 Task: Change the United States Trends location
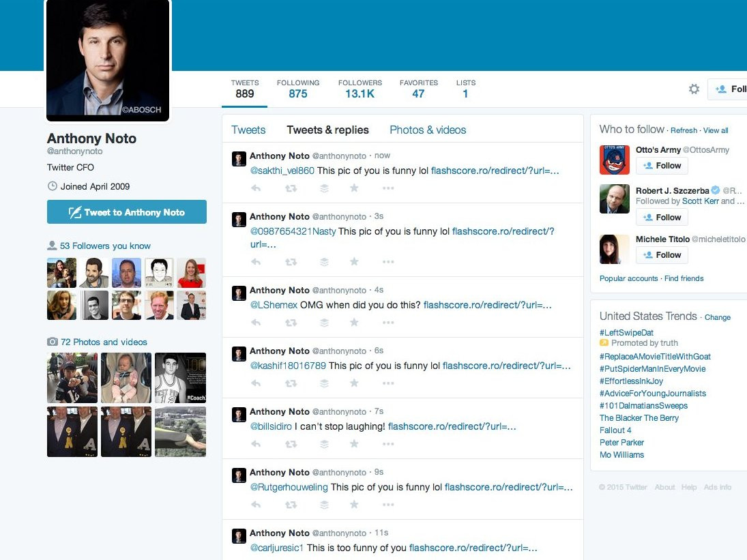click(717, 316)
